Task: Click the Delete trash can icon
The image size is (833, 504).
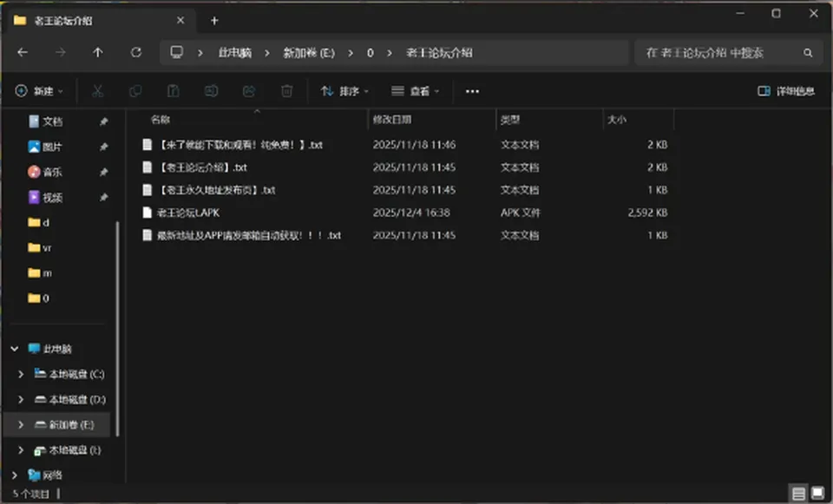Action: pos(287,91)
